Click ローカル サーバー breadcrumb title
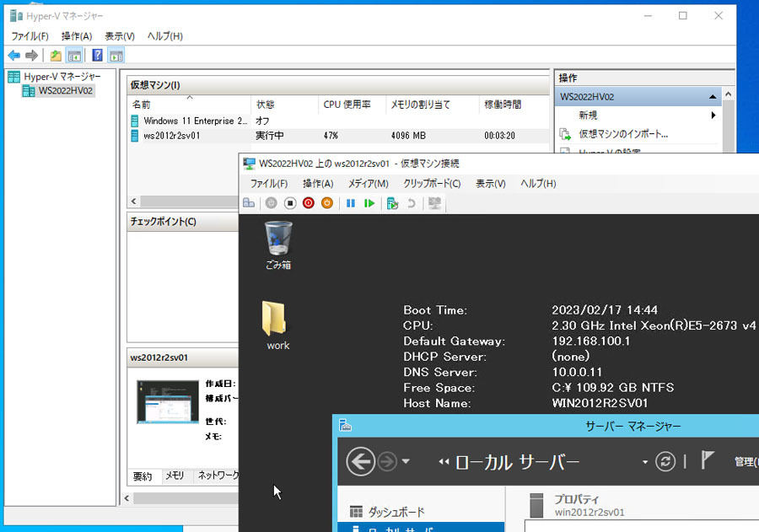 coord(517,462)
